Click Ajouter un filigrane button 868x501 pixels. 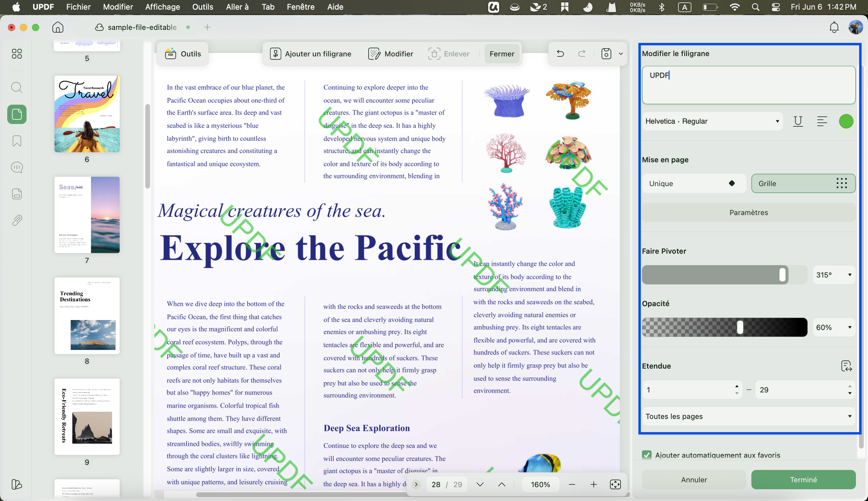click(311, 54)
